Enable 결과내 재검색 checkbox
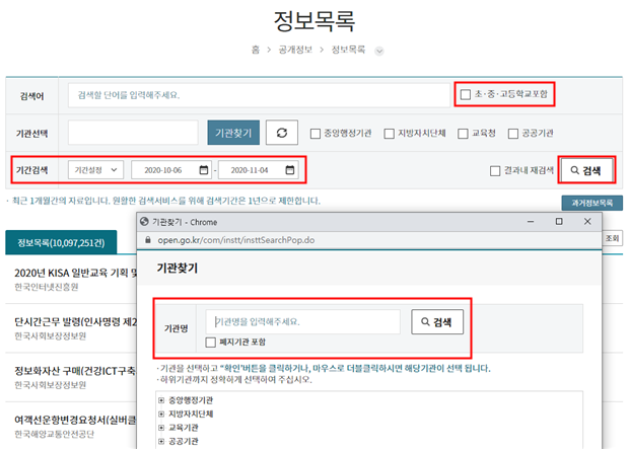The image size is (638, 463). click(495, 170)
